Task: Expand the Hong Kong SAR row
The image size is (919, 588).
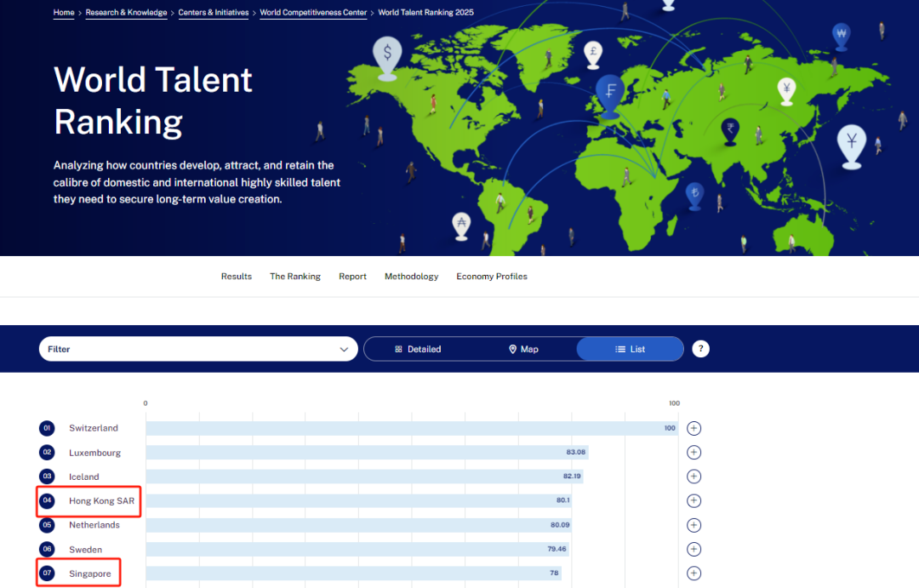Action: (x=694, y=501)
